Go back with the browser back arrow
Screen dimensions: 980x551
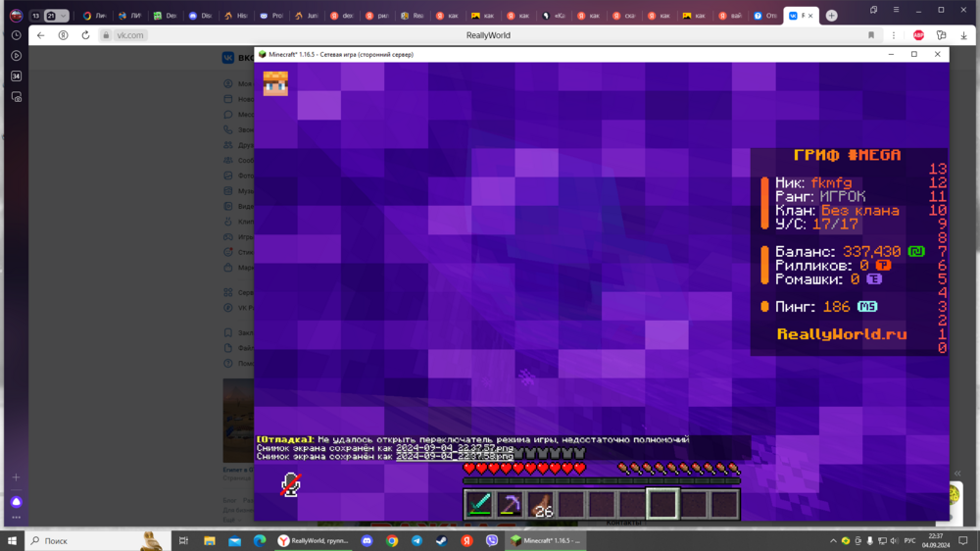click(x=40, y=35)
